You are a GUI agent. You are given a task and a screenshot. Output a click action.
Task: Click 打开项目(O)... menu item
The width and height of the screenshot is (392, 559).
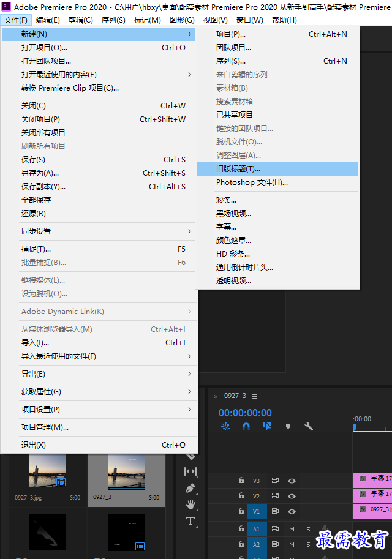(98, 48)
